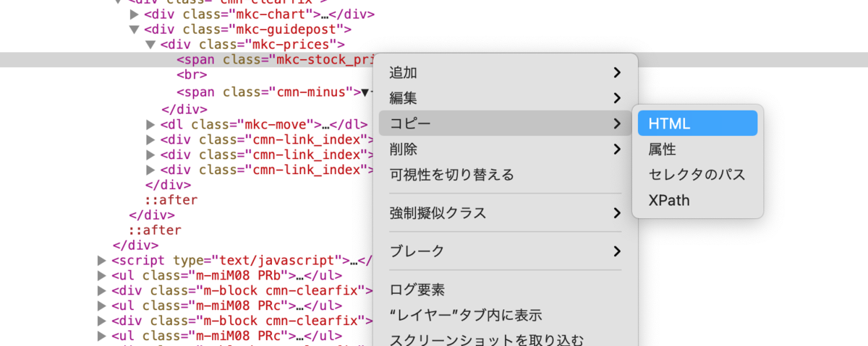Choose セレクタのパス copy option
This screenshot has height=346, width=868.
[x=697, y=175]
